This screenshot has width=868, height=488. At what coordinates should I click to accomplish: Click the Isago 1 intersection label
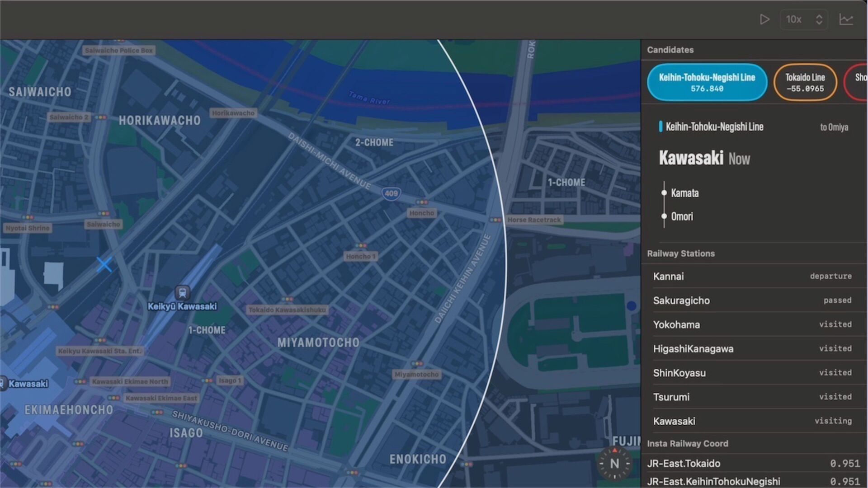click(x=230, y=380)
